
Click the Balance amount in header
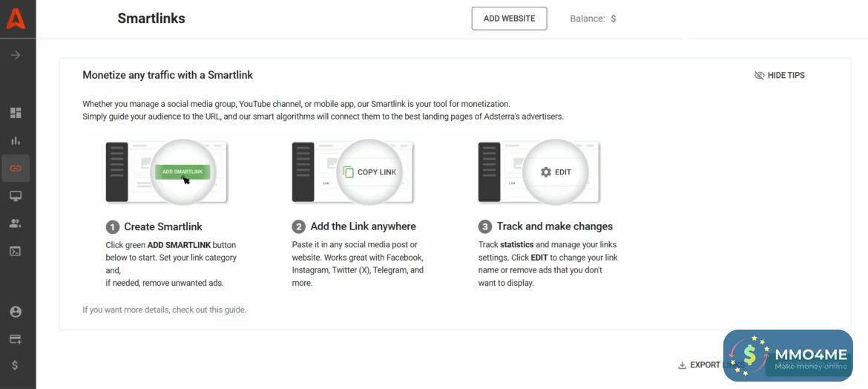(613, 19)
